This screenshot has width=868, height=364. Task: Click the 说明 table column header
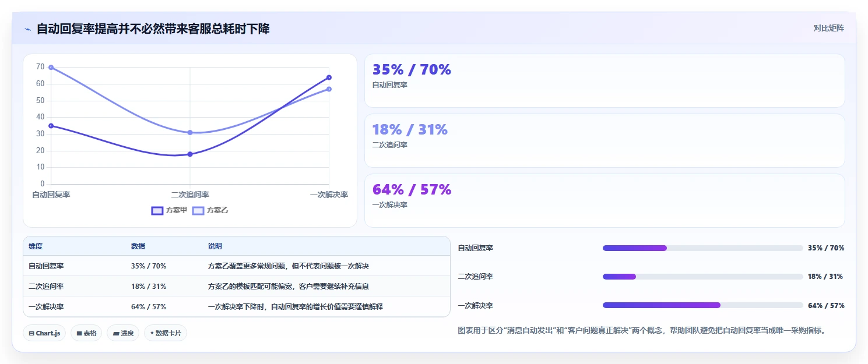coord(215,246)
